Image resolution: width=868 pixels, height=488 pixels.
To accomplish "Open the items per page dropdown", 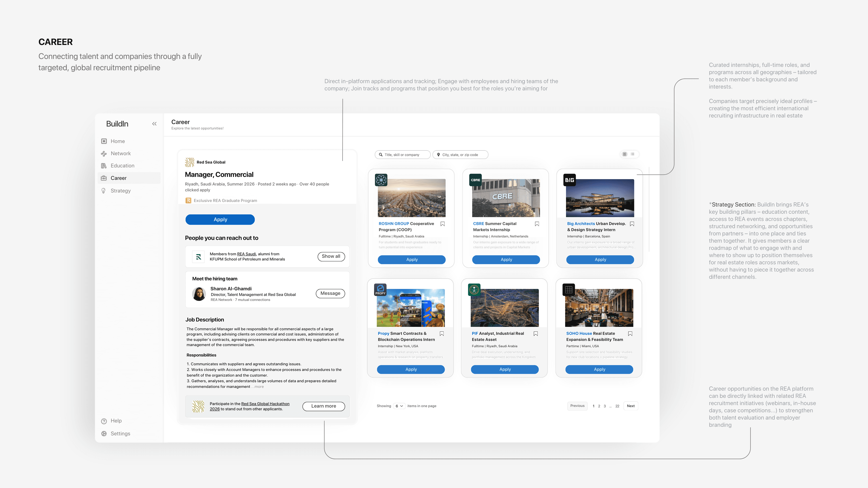I will (399, 406).
